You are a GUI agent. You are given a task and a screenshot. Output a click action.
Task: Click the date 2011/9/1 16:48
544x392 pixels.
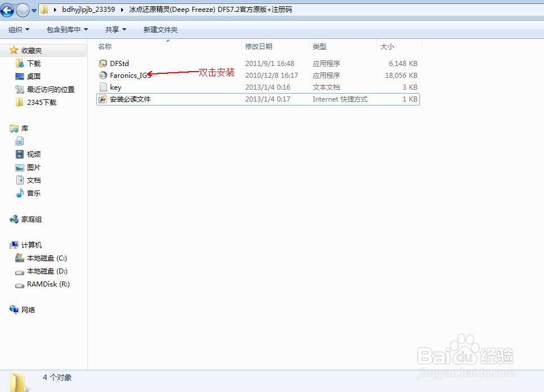pos(269,64)
